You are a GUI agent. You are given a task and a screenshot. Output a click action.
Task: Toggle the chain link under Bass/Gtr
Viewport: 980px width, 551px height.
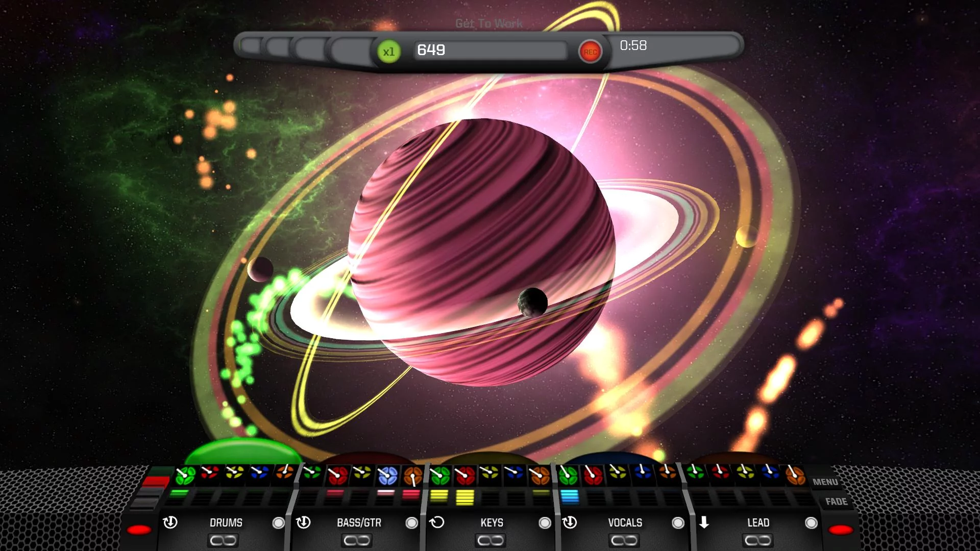357,540
